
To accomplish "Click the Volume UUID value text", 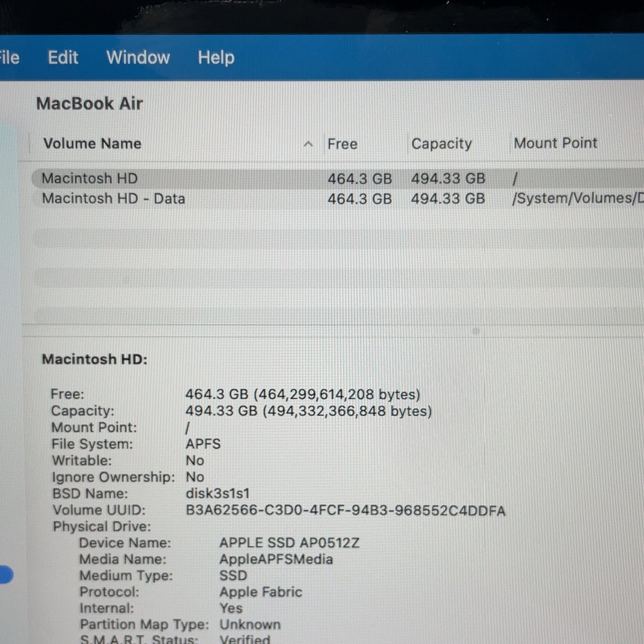I will [345, 510].
